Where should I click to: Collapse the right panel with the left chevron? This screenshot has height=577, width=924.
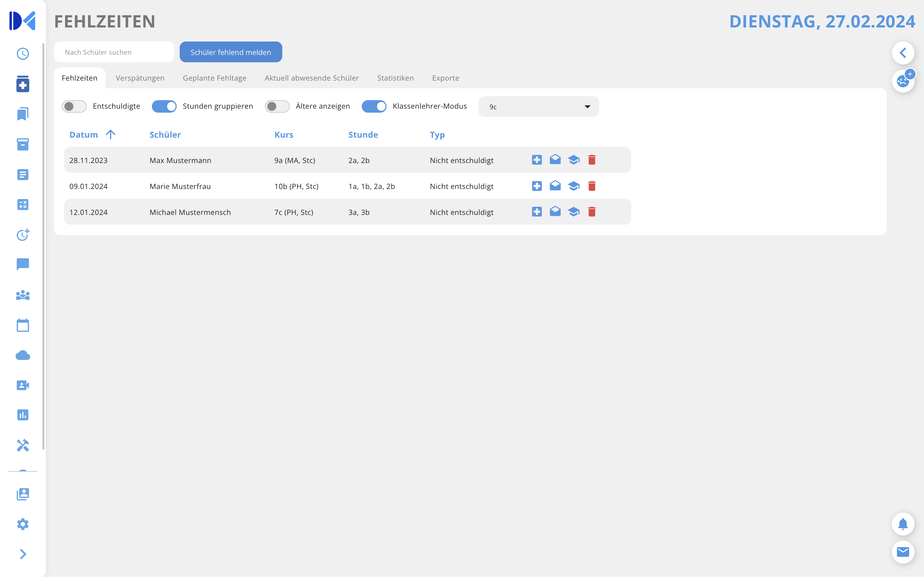(x=903, y=53)
